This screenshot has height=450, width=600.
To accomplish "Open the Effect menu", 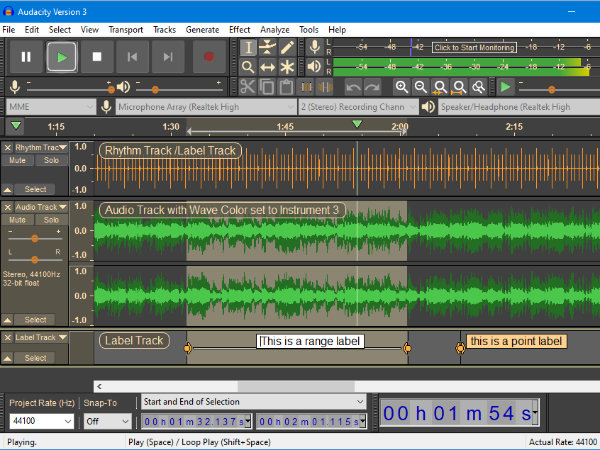I will click(x=240, y=29).
